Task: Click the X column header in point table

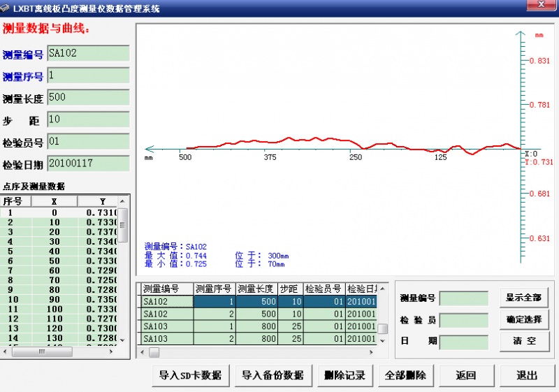Action: (55, 201)
